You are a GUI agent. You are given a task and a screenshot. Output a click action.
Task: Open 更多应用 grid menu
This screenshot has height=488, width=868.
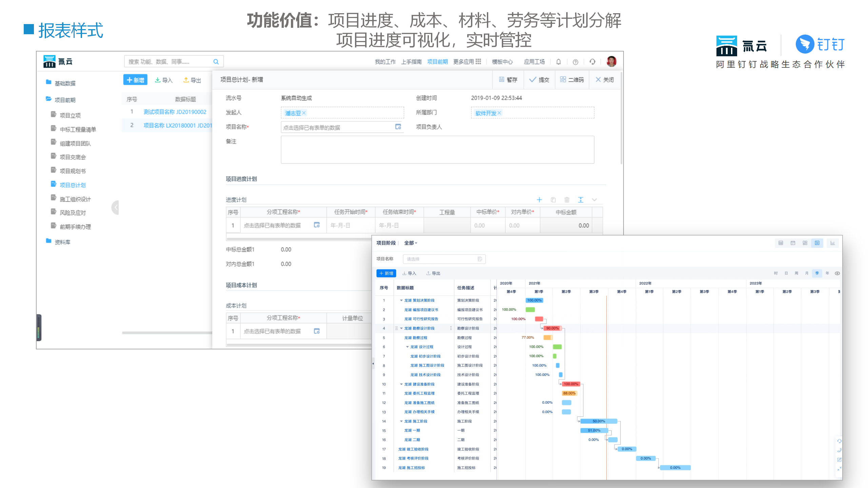click(x=467, y=62)
